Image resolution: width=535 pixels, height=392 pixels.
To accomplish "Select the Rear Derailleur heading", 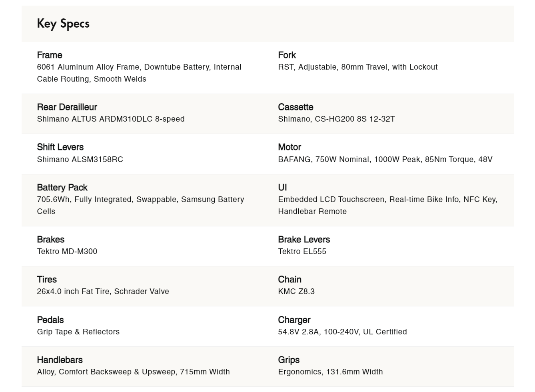I will click(67, 107).
